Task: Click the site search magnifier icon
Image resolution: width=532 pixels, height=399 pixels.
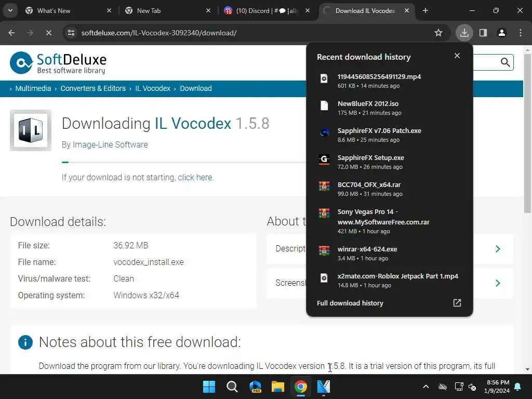Action: point(505,62)
